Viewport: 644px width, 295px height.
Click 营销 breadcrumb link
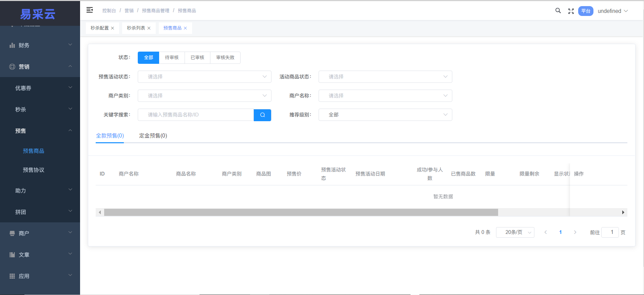click(x=129, y=11)
